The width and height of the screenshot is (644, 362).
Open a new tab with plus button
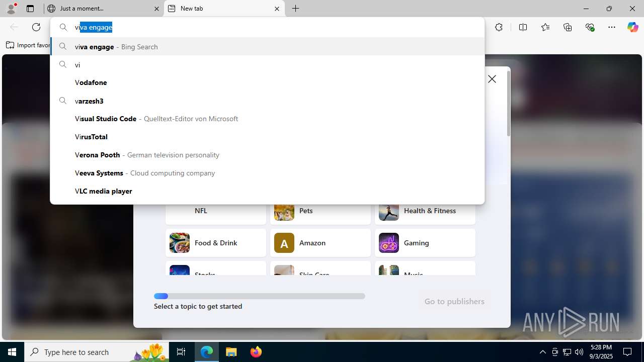pyautogui.click(x=296, y=9)
